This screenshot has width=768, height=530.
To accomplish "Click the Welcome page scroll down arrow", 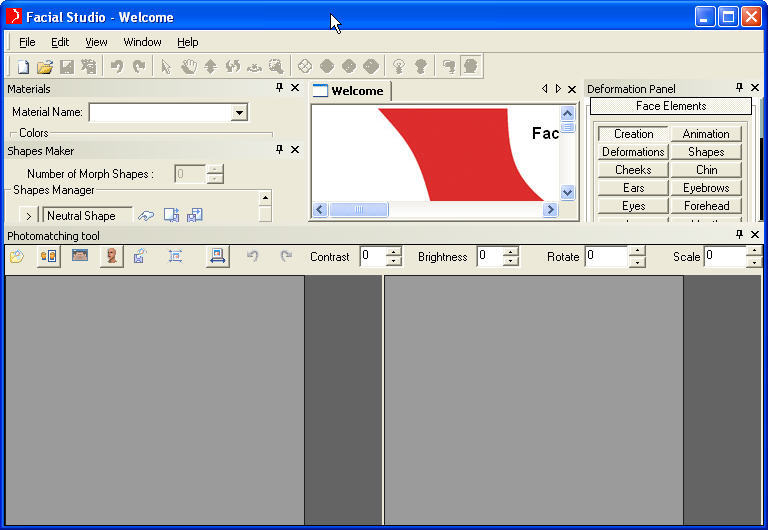I will pos(567,193).
